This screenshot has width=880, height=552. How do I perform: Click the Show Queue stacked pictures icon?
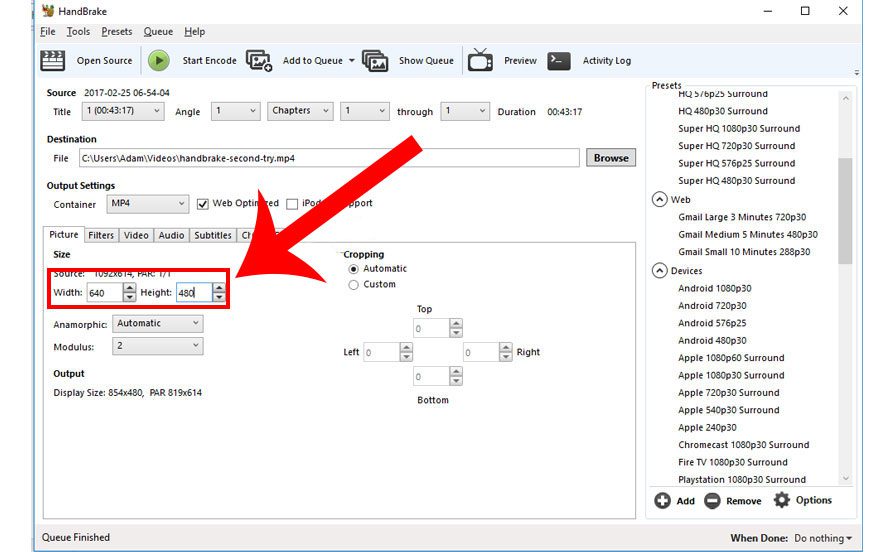[x=375, y=61]
